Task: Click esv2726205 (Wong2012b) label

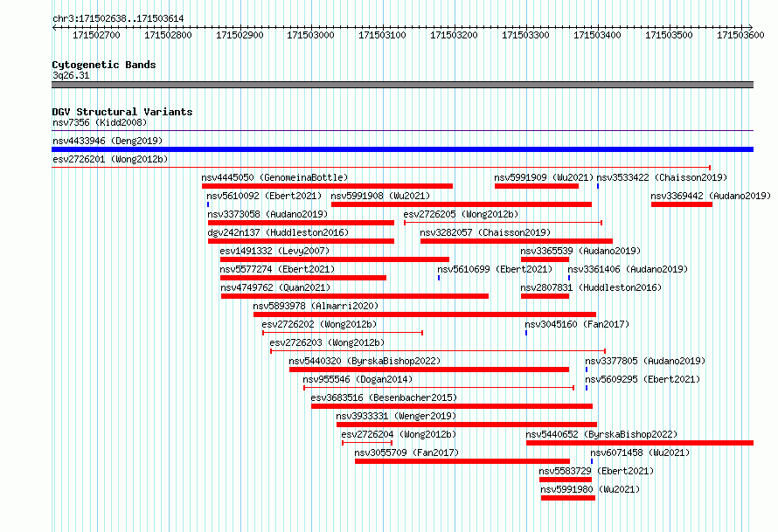Action: tap(461, 214)
